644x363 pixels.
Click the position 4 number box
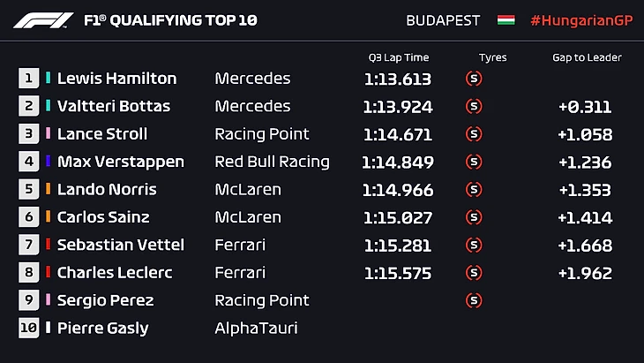(28, 162)
